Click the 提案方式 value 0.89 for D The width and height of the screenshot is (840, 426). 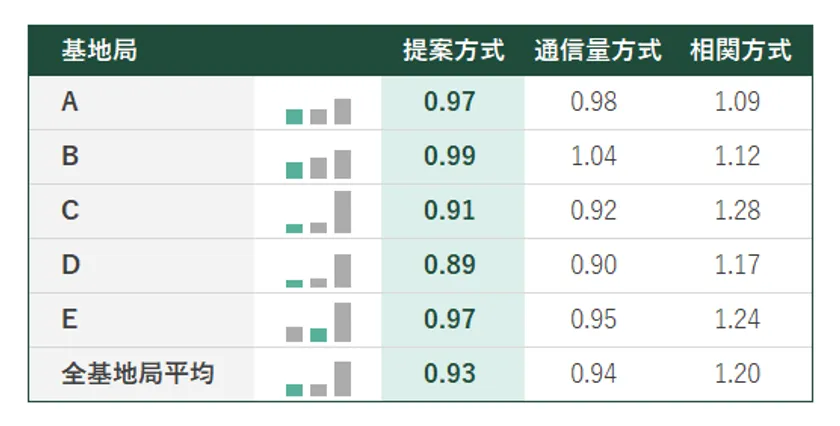[x=449, y=265]
